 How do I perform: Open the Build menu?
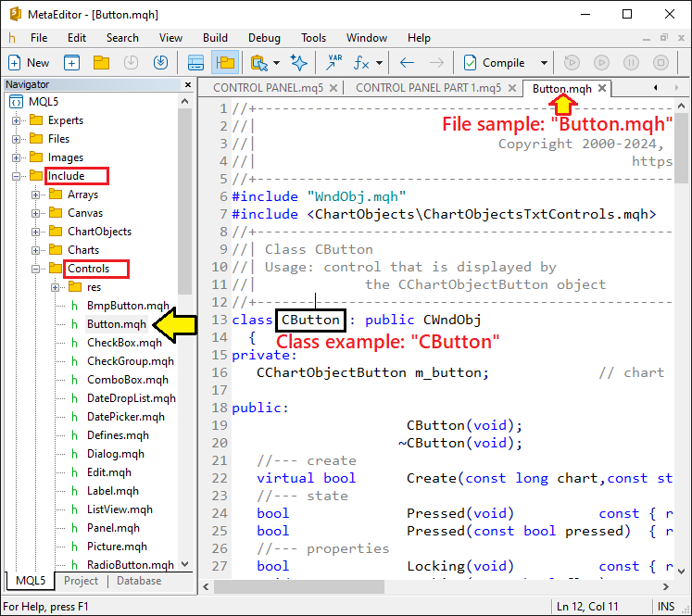(215, 38)
